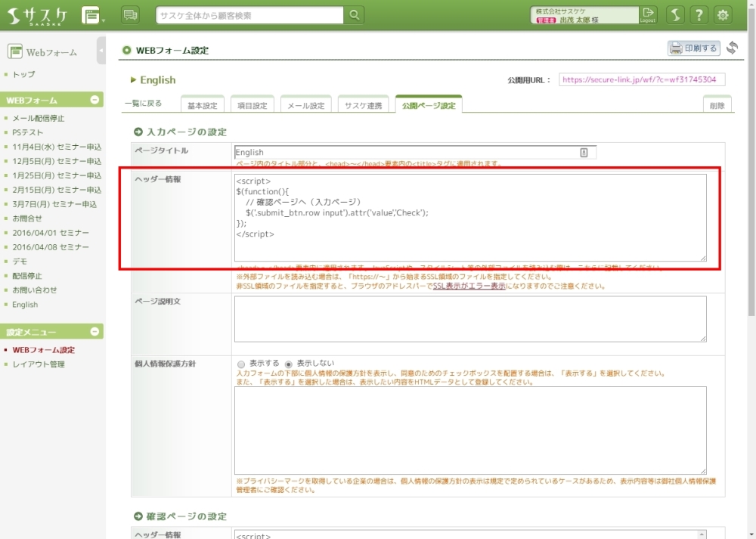Click the search magnifier icon

(x=354, y=15)
